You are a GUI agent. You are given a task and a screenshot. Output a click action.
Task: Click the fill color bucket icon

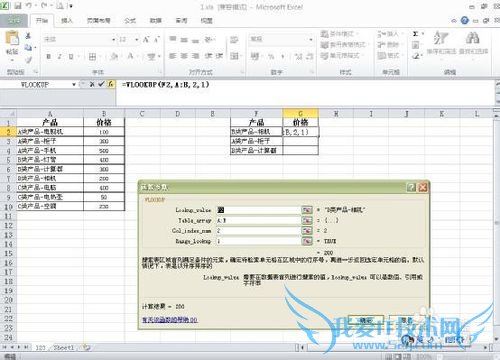point(114,57)
